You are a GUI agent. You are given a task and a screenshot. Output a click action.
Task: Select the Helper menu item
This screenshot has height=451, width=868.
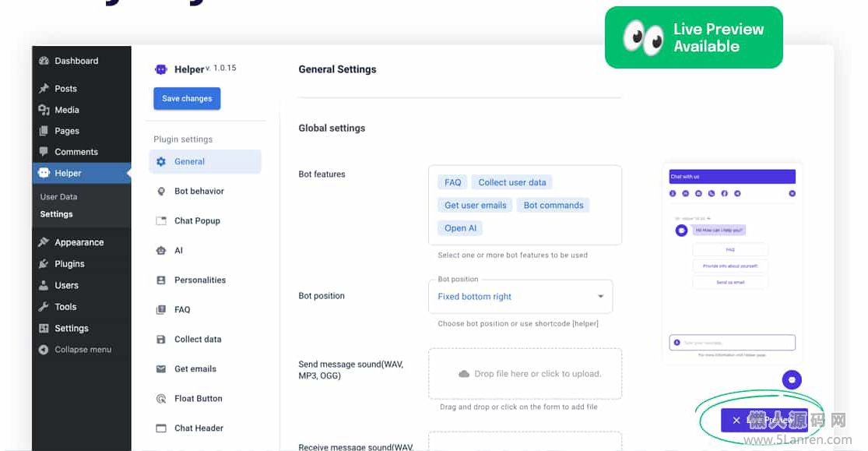click(x=82, y=173)
